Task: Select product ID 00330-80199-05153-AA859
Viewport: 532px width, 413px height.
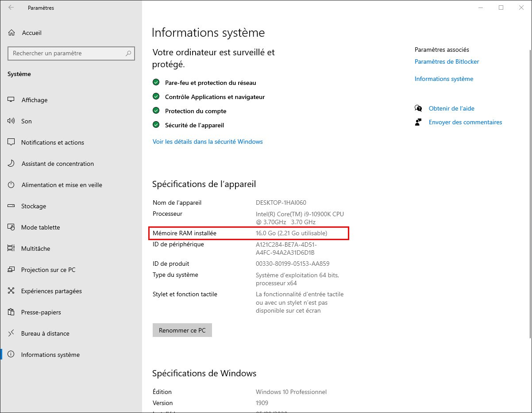Action: coord(293,264)
